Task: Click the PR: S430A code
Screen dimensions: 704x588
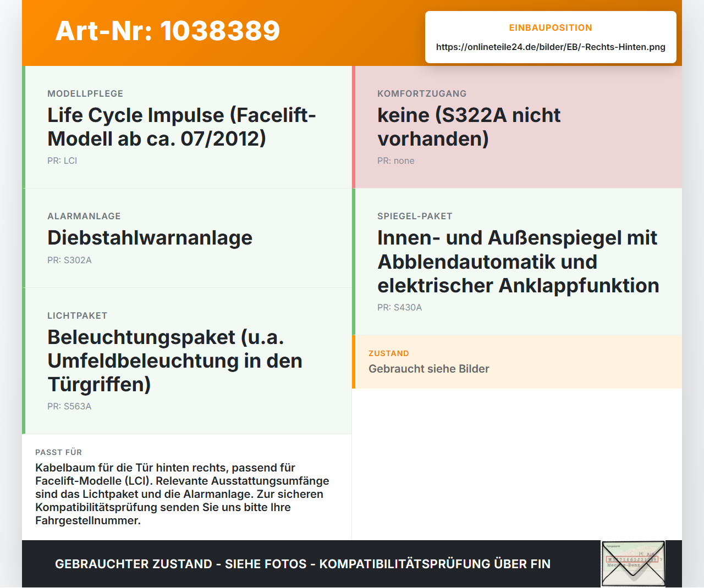Action: (399, 307)
